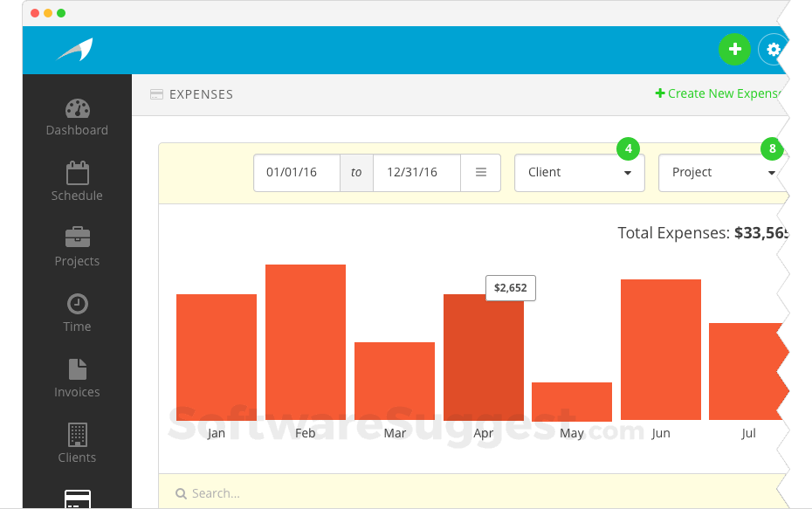Open the Dashboard gauge icon
This screenshot has height=509, width=812.
pyautogui.click(x=78, y=109)
